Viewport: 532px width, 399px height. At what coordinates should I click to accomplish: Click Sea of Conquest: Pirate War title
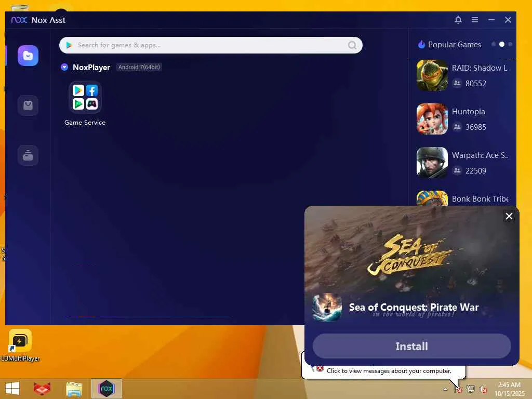point(414,307)
